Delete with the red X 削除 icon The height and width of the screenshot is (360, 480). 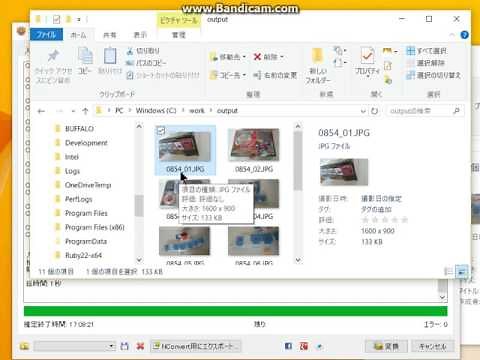257,57
